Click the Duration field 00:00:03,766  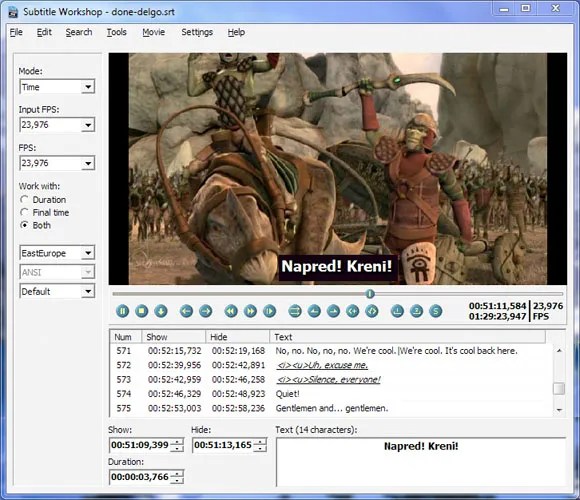pos(140,477)
